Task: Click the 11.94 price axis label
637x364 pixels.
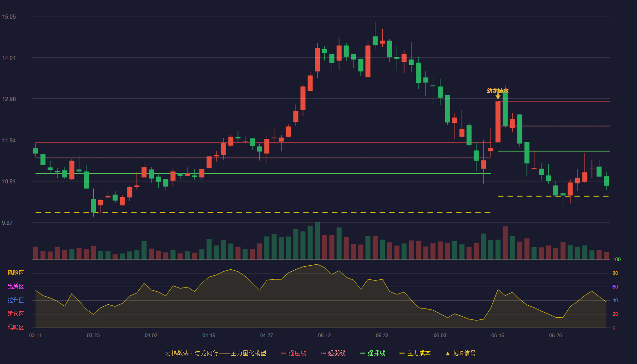Action: tap(9, 140)
